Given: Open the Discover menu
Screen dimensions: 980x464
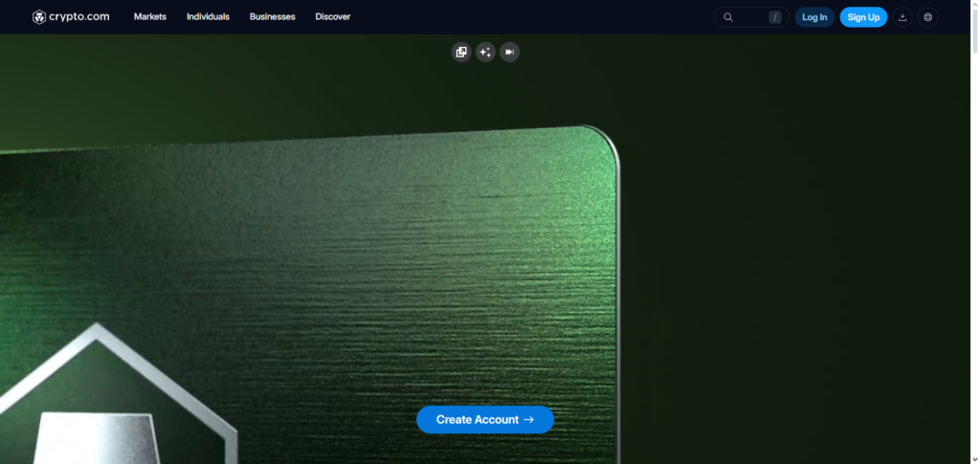Looking at the screenshot, I should pos(333,17).
